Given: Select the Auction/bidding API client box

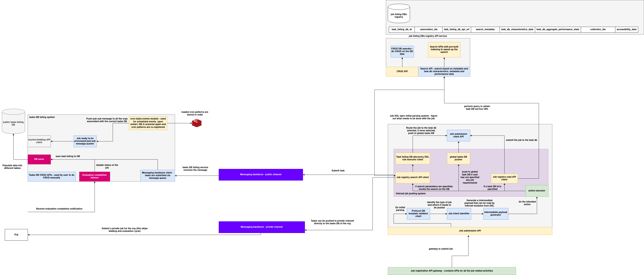Looking at the screenshot, I should click(39, 141).
